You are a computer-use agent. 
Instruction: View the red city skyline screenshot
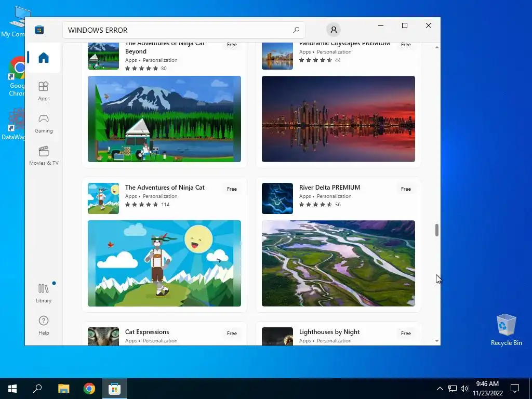[x=338, y=119]
